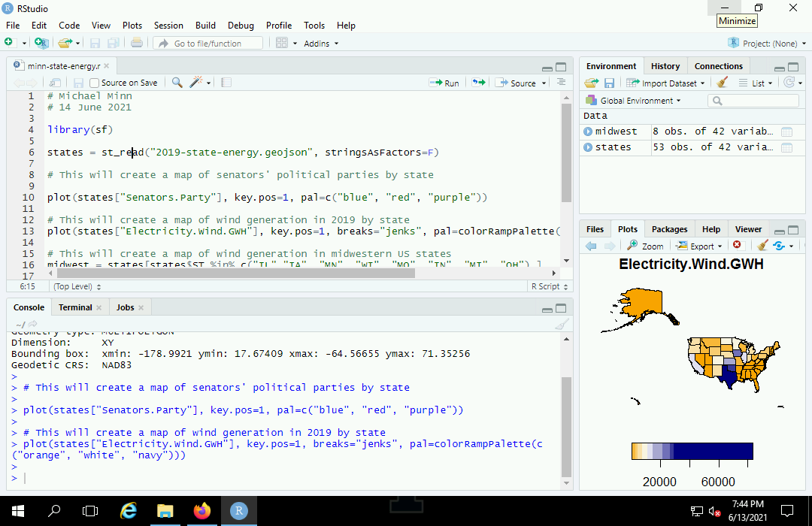Clear console using the broom icon
The width and height of the screenshot is (812, 526).
[561, 324]
